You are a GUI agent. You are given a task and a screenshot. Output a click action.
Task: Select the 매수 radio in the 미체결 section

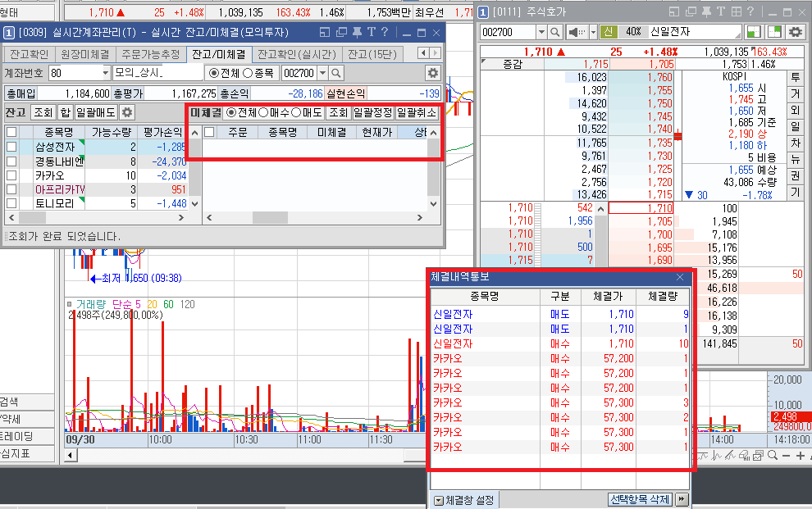coord(263,112)
